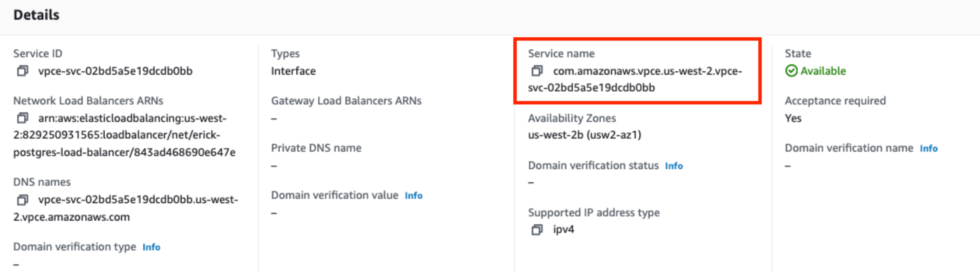The image size is (980, 272).
Task: Copy the supported IP address type ipv4
Action: (x=537, y=229)
